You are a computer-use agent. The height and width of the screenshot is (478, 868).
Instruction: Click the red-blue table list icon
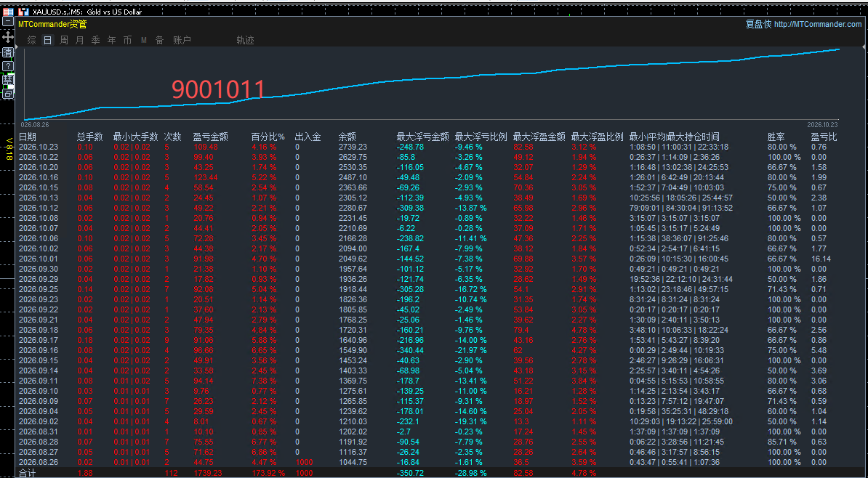point(8,11)
